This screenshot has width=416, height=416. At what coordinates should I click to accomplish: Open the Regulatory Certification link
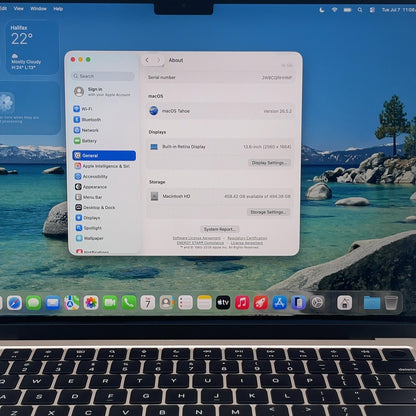247,238
